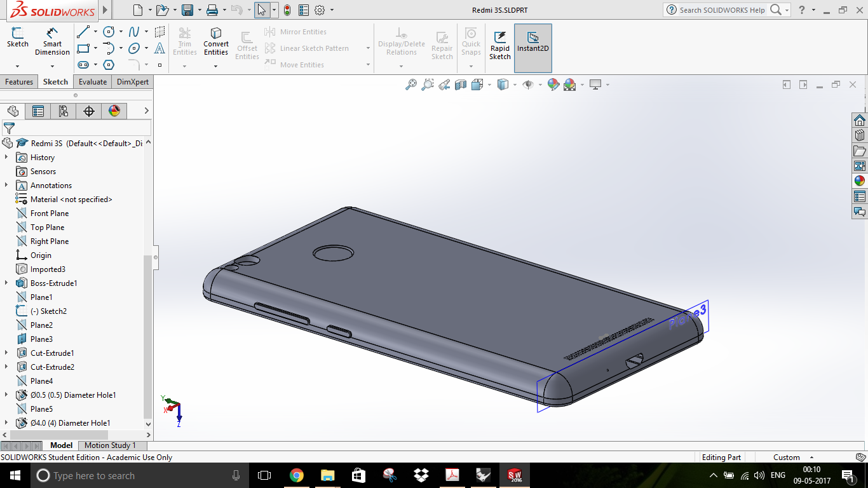The width and height of the screenshot is (868, 488).
Task: Open the Edit Appearance tool
Action: 553,85
